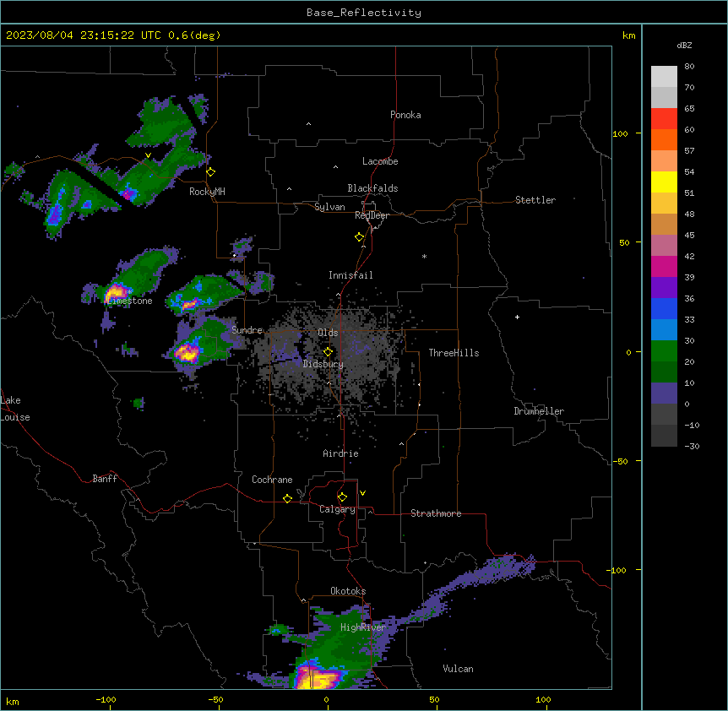Click the magenta 42 dBZ legend color
Image resolution: width=728 pixels, height=711 pixels.
[x=664, y=266]
